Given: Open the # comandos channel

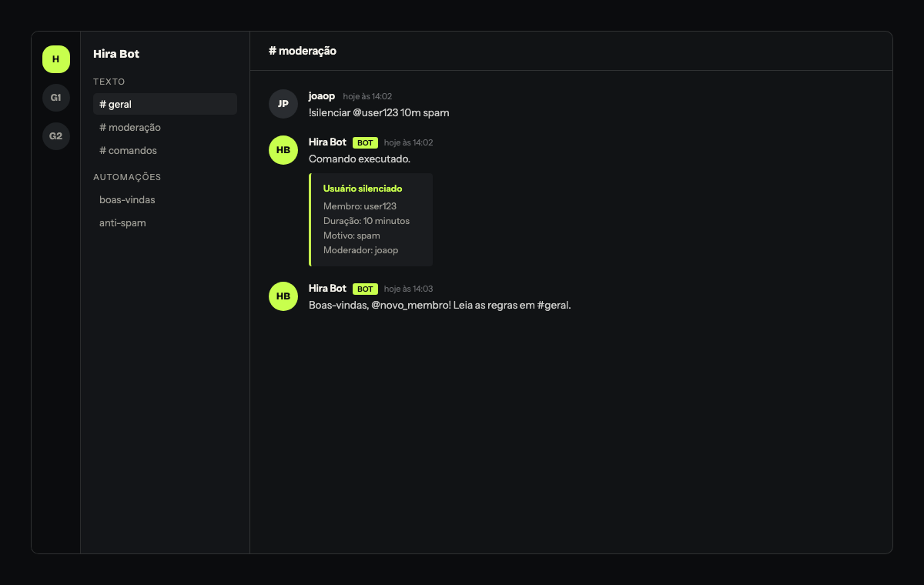Looking at the screenshot, I should (165, 150).
